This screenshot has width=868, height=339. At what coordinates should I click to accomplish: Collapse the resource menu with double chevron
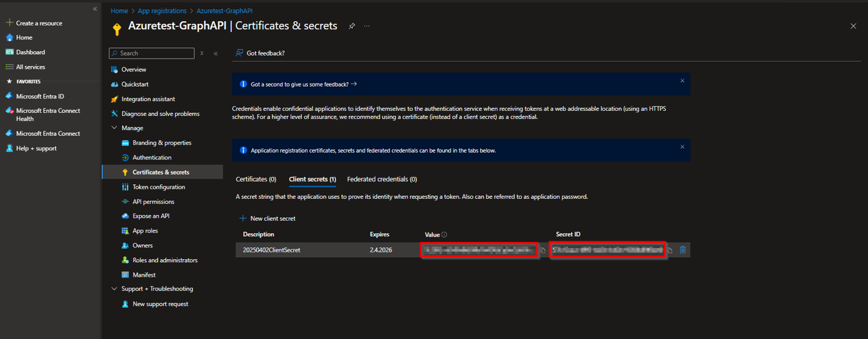[x=216, y=54]
